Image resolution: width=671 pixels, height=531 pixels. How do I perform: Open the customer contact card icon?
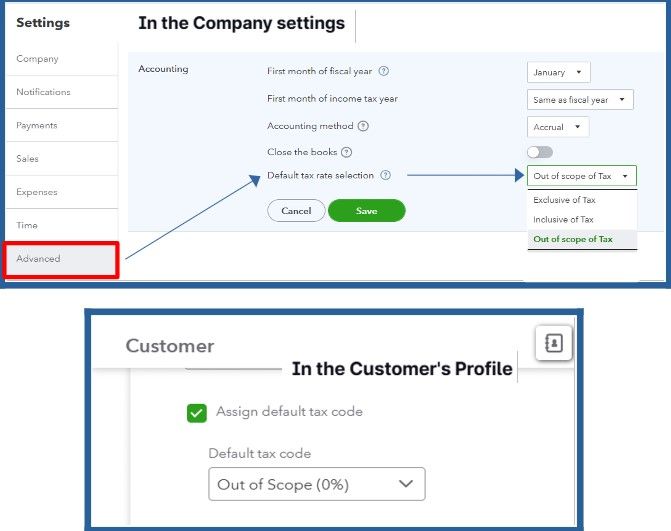coord(553,344)
